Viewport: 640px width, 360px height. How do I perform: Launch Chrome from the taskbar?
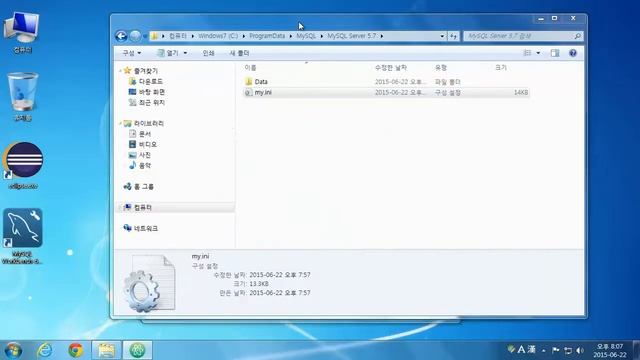(76, 350)
